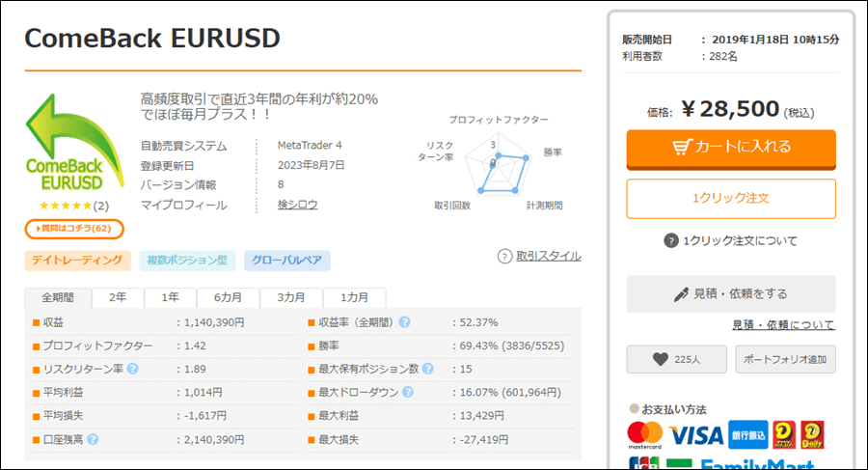Image resolution: width=868 pixels, height=470 pixels.
Task: Switch to the 全期間 tab
Action: click(x=58, y=297)
